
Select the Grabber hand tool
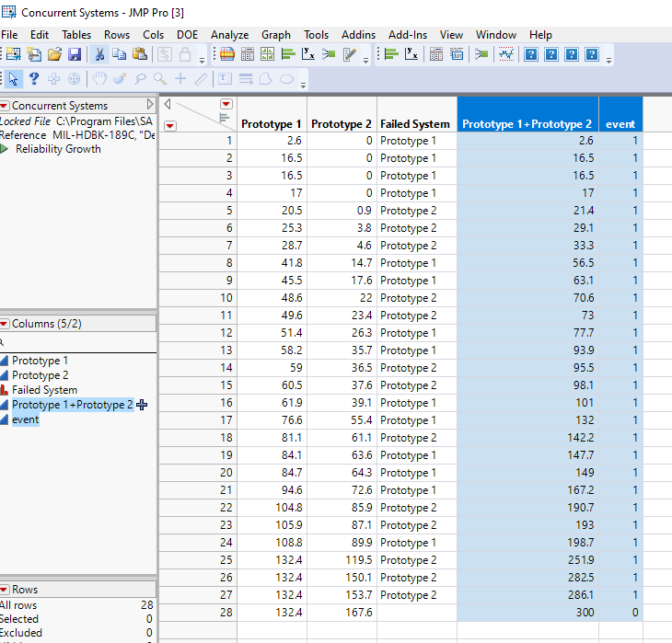(x=99, y=79)
